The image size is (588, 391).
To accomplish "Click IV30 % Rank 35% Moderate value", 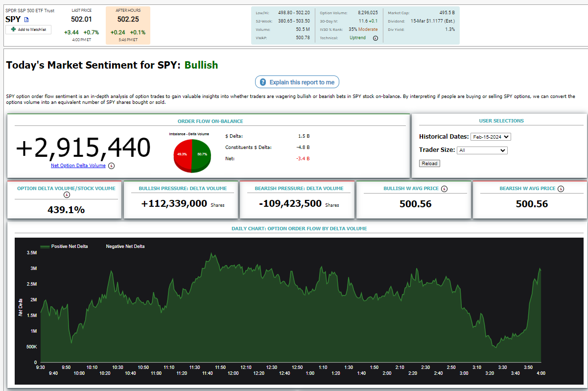I will 363,29.
